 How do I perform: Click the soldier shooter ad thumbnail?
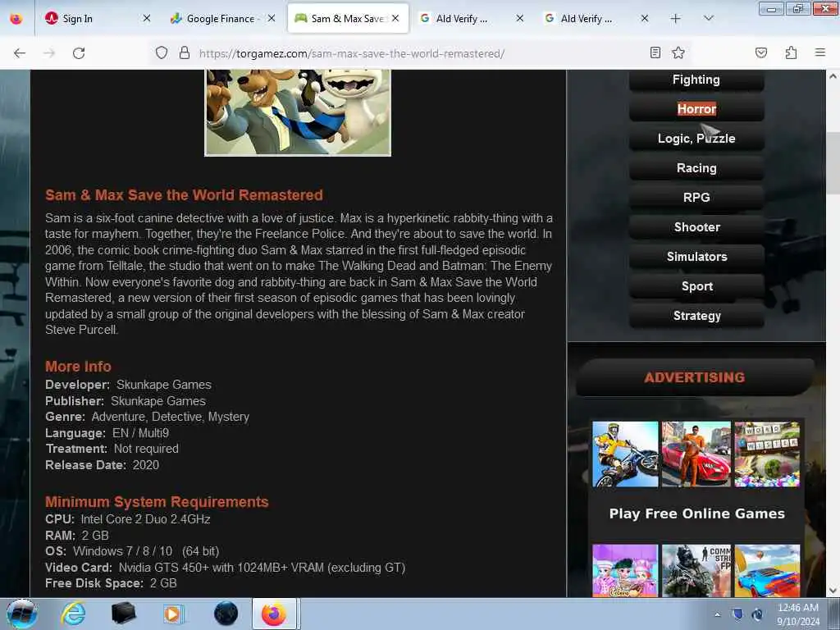[696, 571]
